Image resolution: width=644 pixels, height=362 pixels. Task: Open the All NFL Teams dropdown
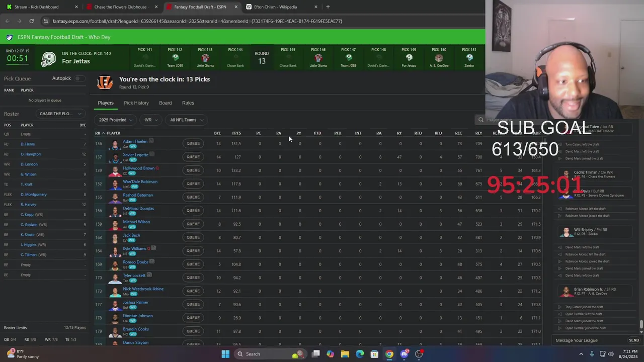coord(186,120)
